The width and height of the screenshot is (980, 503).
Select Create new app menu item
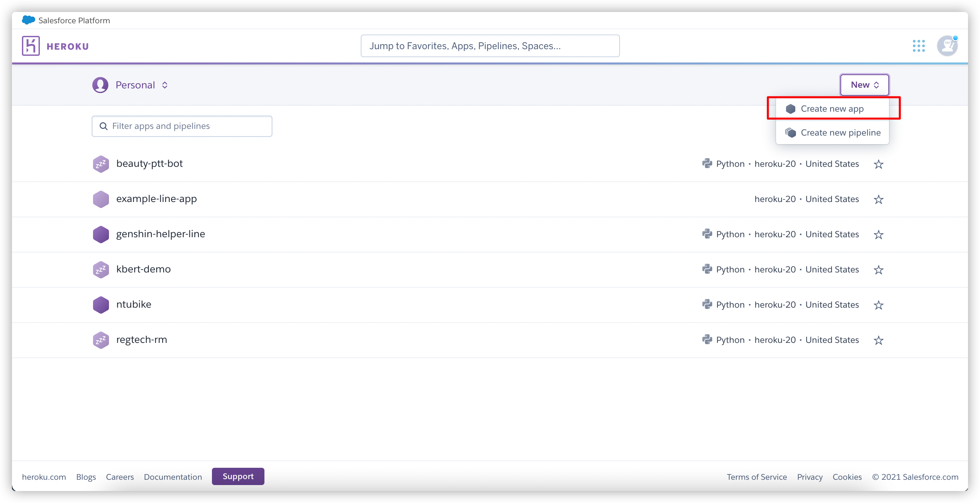coord(832,109)
